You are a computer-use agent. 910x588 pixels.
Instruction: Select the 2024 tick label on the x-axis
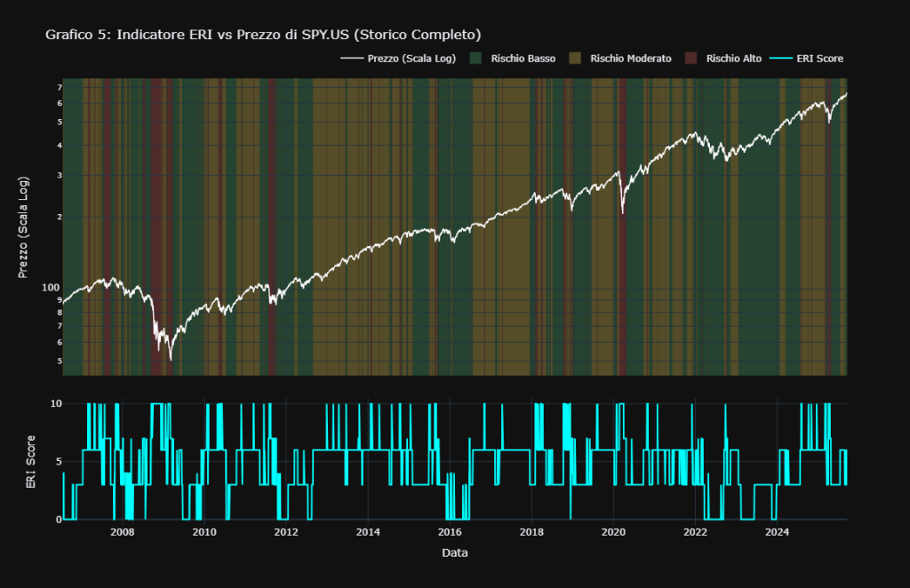[778, 532]
